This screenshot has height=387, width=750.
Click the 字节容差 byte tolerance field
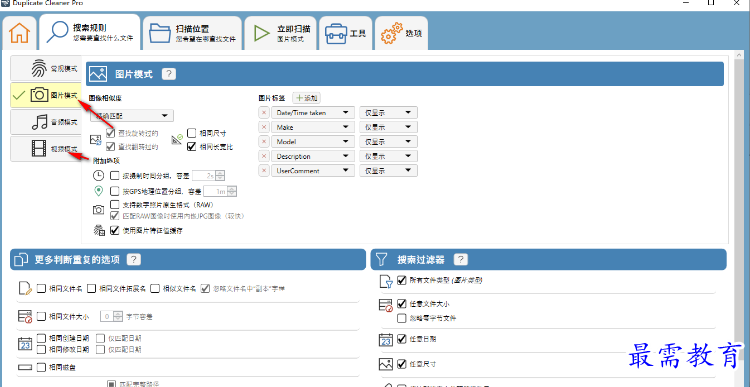click(111, 316)
